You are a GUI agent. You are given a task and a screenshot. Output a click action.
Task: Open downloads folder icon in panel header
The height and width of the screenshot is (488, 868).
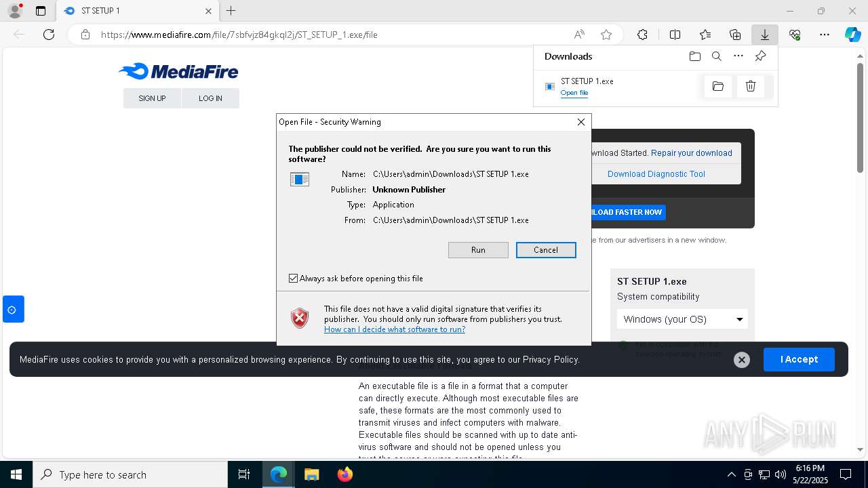pos(695,56)
